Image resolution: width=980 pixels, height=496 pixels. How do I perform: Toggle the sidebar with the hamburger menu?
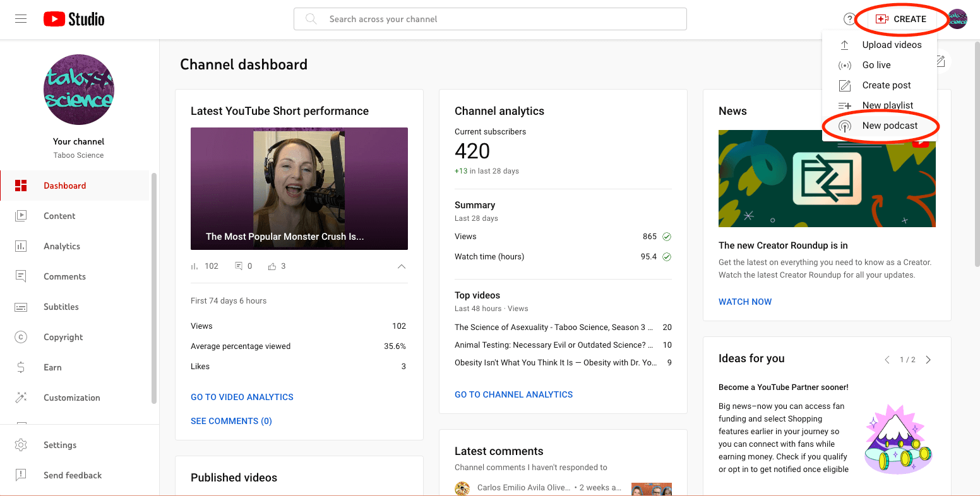pos(21,18)
